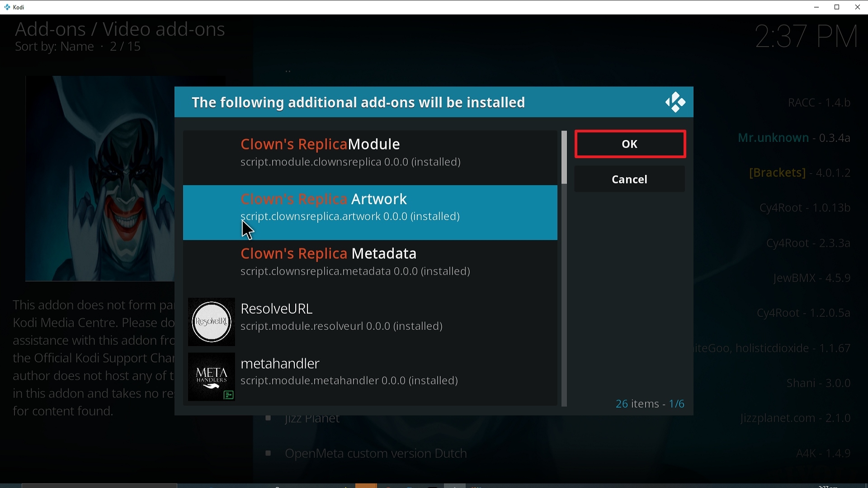The width and height of the screenshot is (868, 488).
Task: Click the Kodi icon in title bar
Action: click(x=7, y=7)
